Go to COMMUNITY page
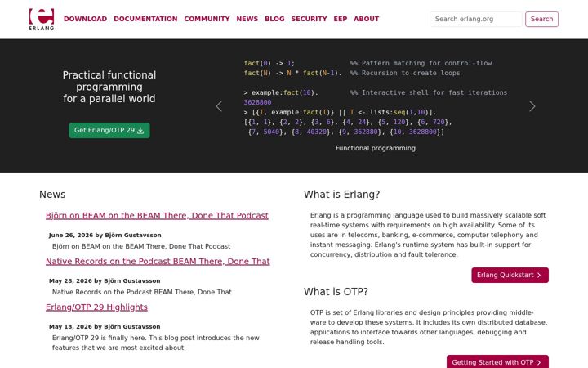This screenshot has width=588, height=368. tap(207, 19)
